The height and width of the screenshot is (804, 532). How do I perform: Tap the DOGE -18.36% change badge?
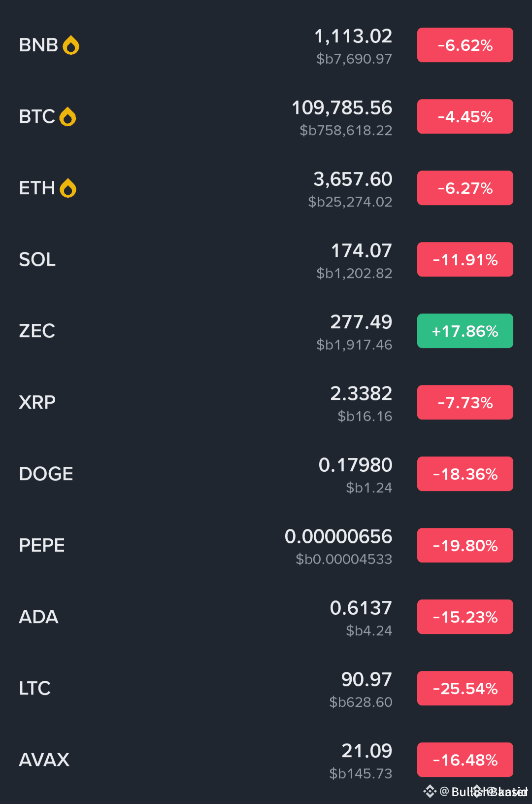465,474
